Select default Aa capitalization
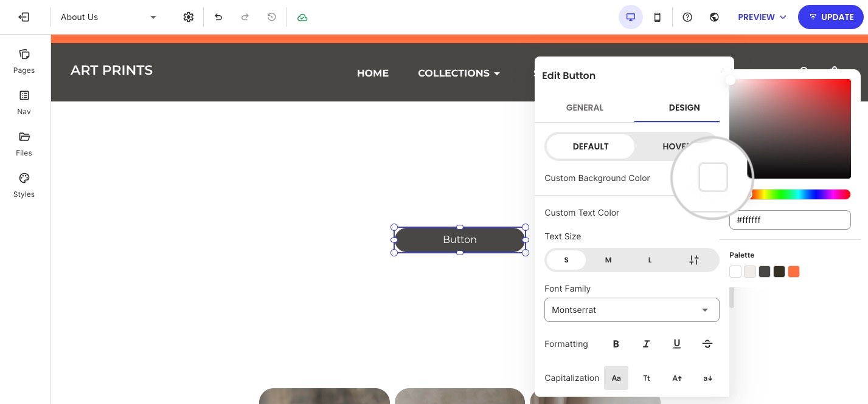This screenshot has width=868, height=404. tap(616, 378)
